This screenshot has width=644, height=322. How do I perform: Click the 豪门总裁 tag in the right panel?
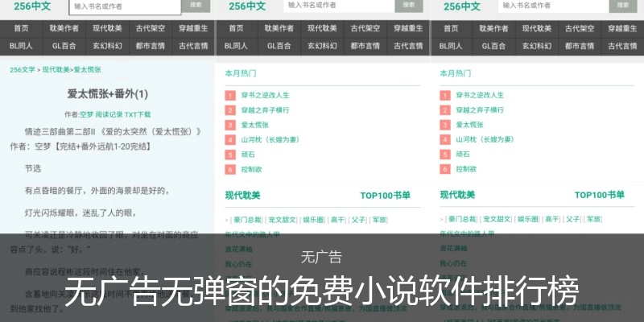461,219
